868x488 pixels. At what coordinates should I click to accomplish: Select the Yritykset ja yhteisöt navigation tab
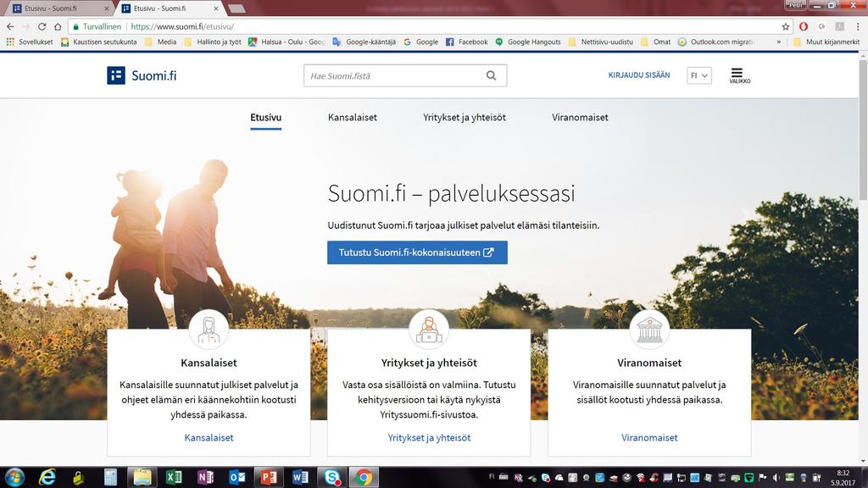(x=465, y=117)
